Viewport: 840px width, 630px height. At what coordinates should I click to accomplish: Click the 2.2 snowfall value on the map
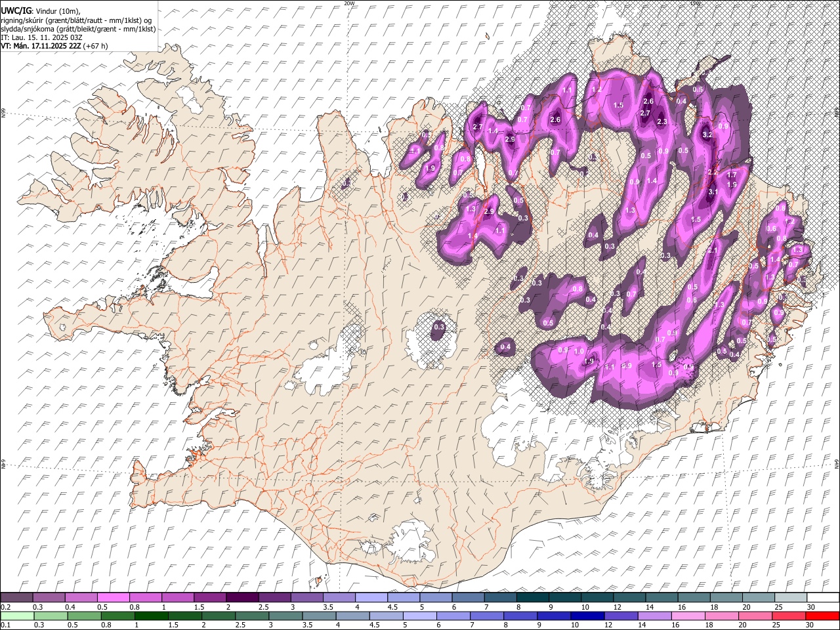point(713,171)
